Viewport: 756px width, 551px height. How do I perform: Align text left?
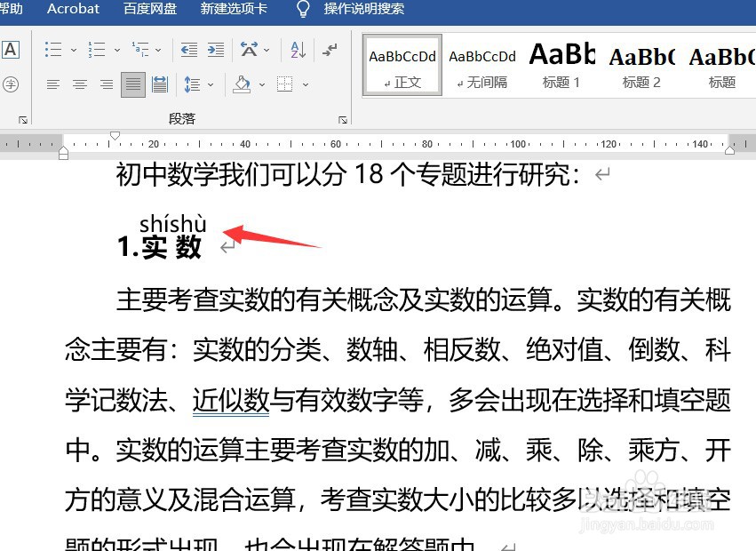(53, 85)
